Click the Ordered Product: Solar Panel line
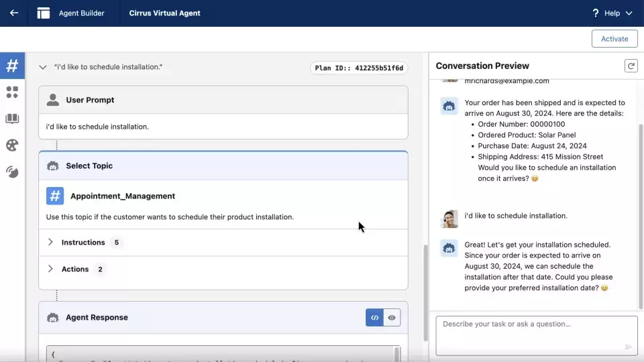Screen dimensions: 644x362 click(527, 135)
